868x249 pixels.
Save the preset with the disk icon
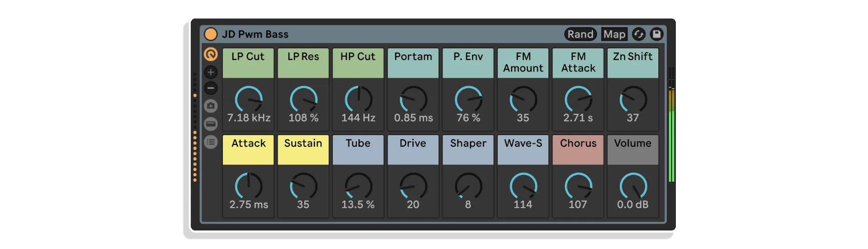point(656,34)
